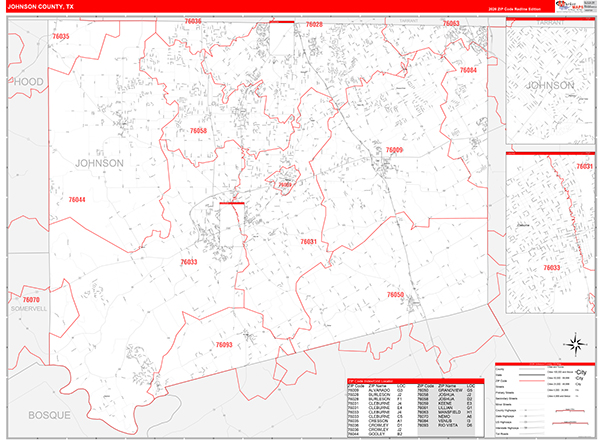Click the NEMO row in ZIP index
The width and height of the screenshot is (600, 440).
coord(446,416)
